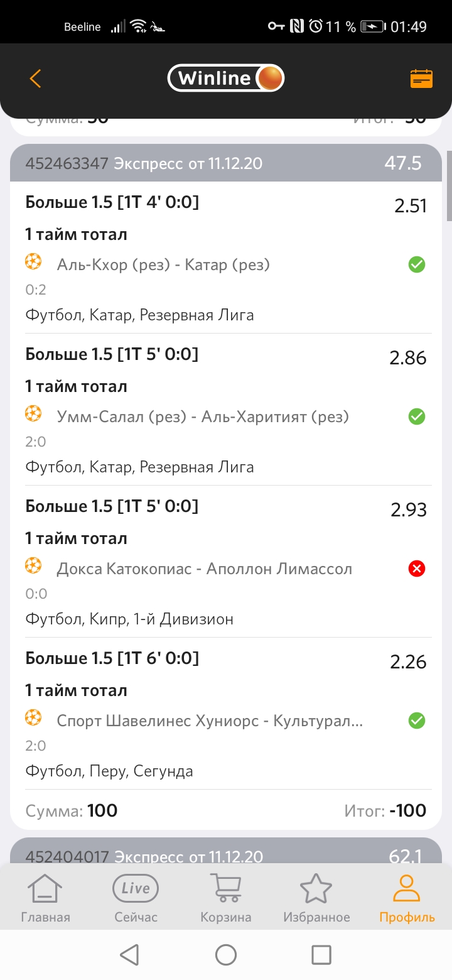The image size is (452, 980).
Task: Tap football icon beside Умм-Салал match
Action: (x=33, y=413)
